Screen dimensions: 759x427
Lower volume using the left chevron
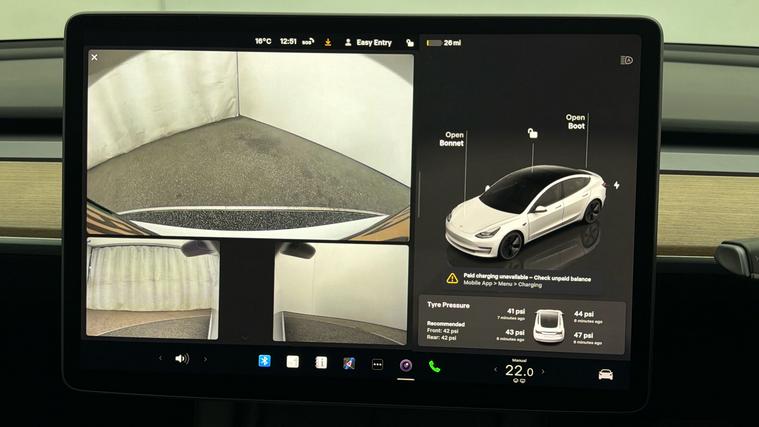[160, 358]
